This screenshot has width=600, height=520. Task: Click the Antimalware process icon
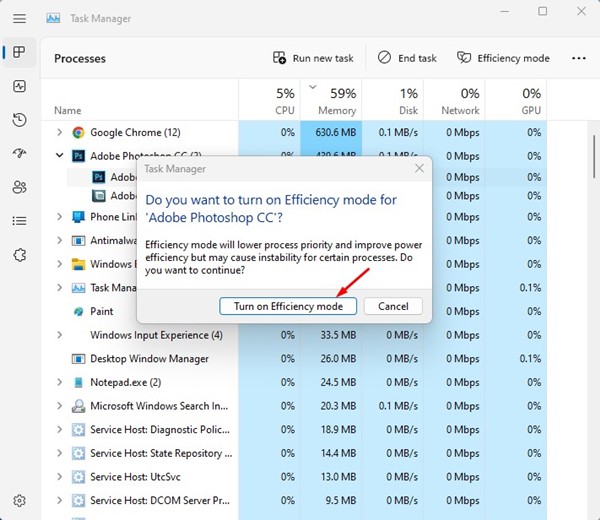78,241
